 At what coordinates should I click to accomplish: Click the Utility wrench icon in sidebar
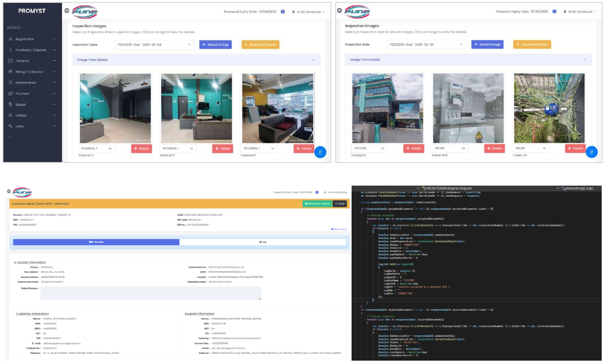11,126
